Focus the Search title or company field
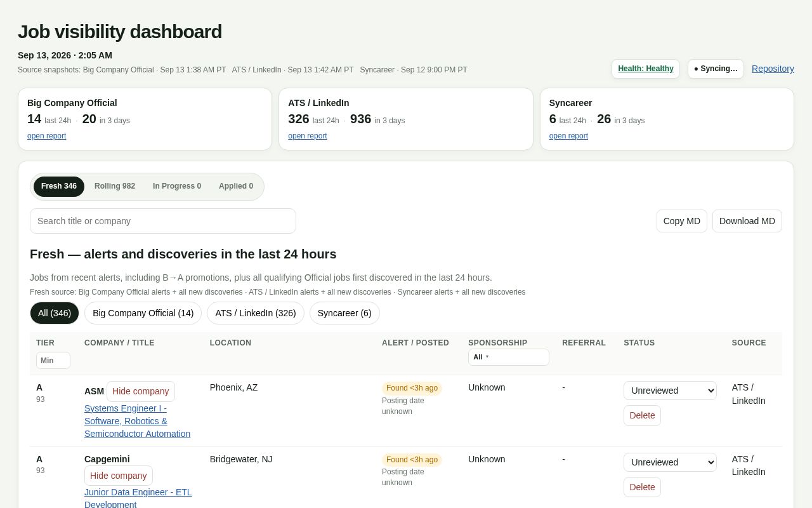The image size is (812, 508). tap(163, 221)
